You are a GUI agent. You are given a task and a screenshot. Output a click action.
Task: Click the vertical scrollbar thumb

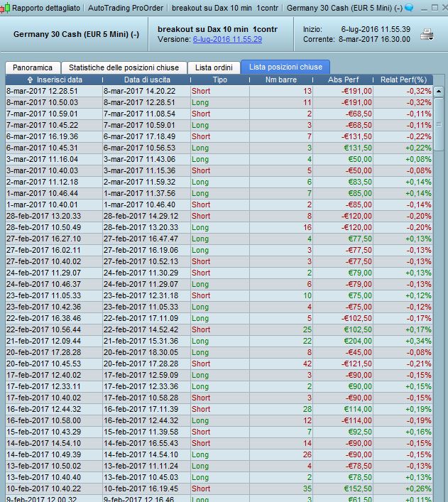click(x=438, y=124)
